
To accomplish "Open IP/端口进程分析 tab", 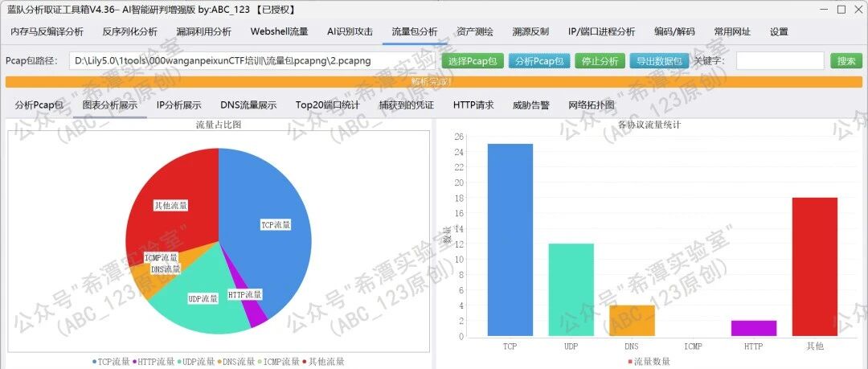I will point(601,31).
